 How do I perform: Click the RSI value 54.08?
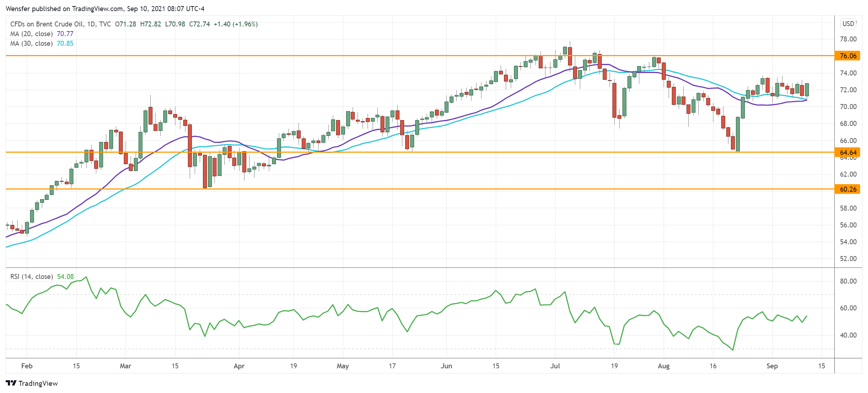[66, 276]
